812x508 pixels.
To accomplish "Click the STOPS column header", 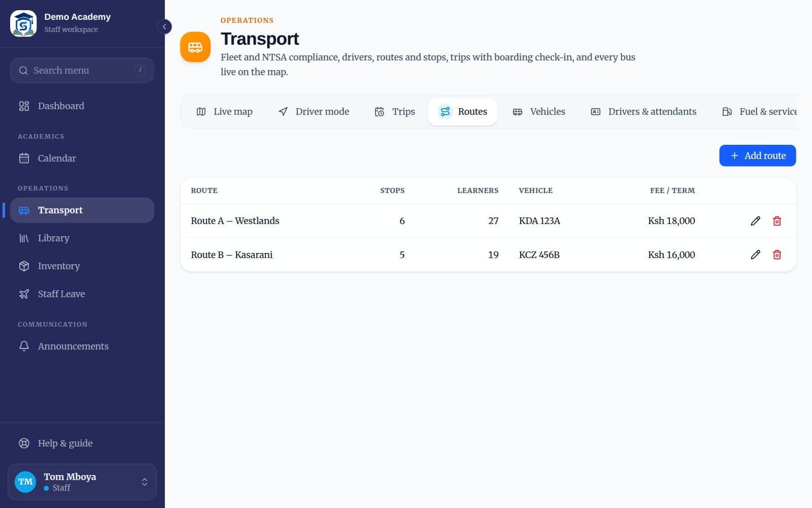I will pos(392,190).
